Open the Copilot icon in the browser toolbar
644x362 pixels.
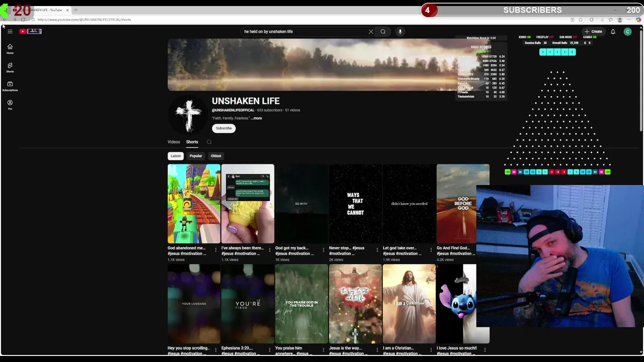pyautogui.click(x=638, y=20)
